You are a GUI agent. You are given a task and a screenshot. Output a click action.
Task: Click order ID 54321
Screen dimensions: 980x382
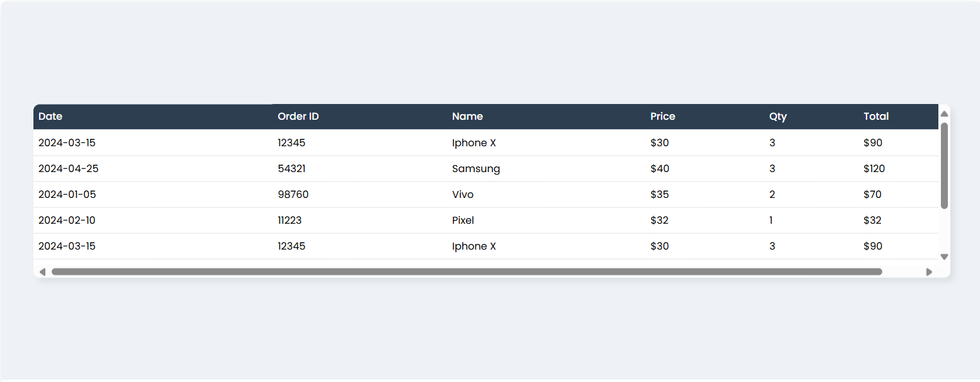[x=292, y=169]
